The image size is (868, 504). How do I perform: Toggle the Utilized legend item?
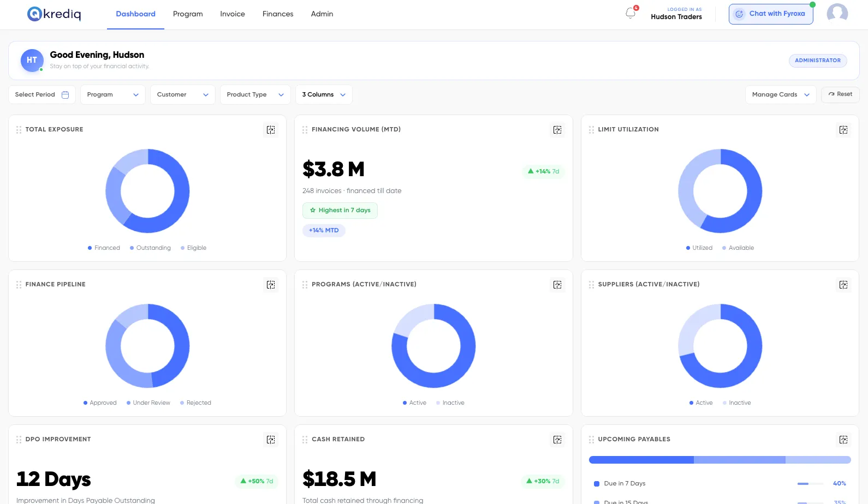click(x=699, y=248)
